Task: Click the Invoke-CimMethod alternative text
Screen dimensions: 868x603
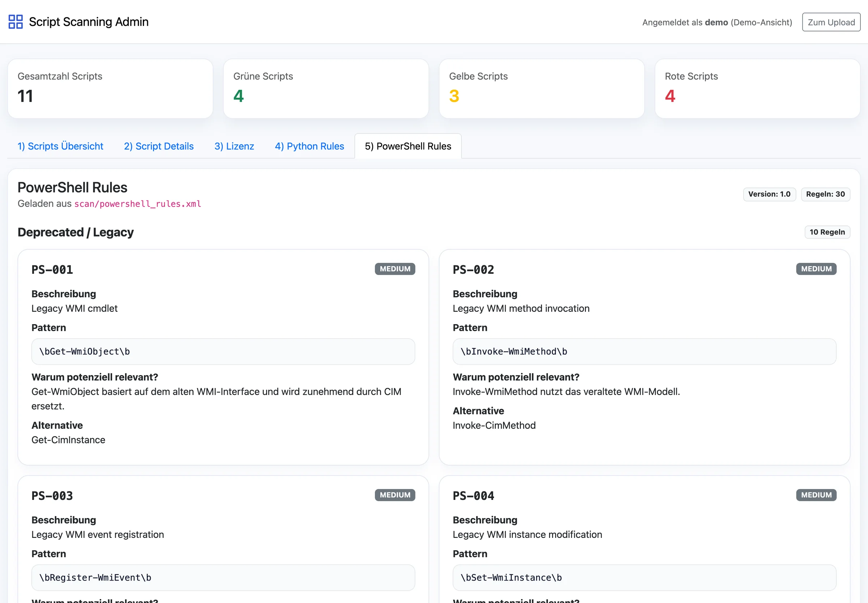Action: [x=494, y=426]
